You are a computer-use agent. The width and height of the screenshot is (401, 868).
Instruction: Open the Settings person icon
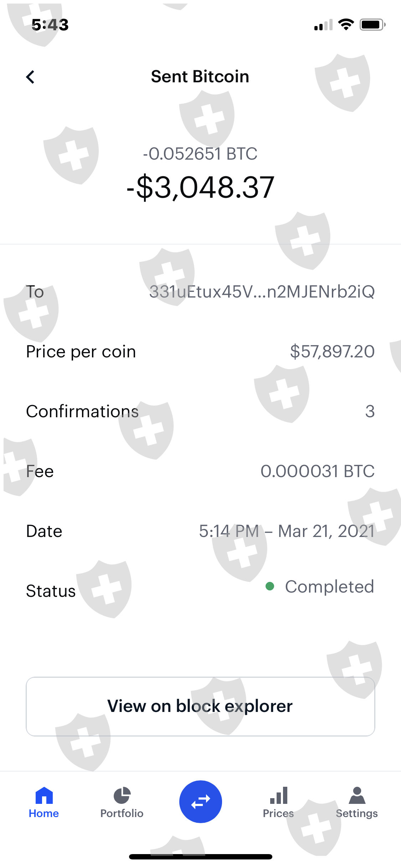coord(357,795)
